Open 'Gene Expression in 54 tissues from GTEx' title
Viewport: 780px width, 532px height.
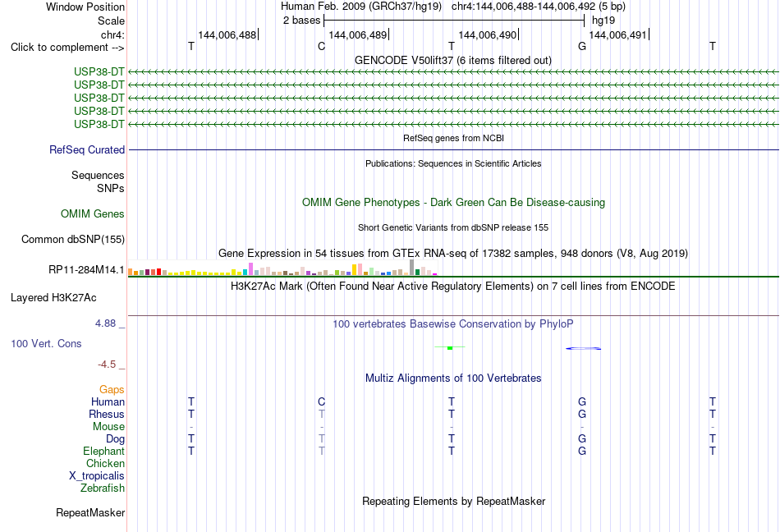pos(453,253)
